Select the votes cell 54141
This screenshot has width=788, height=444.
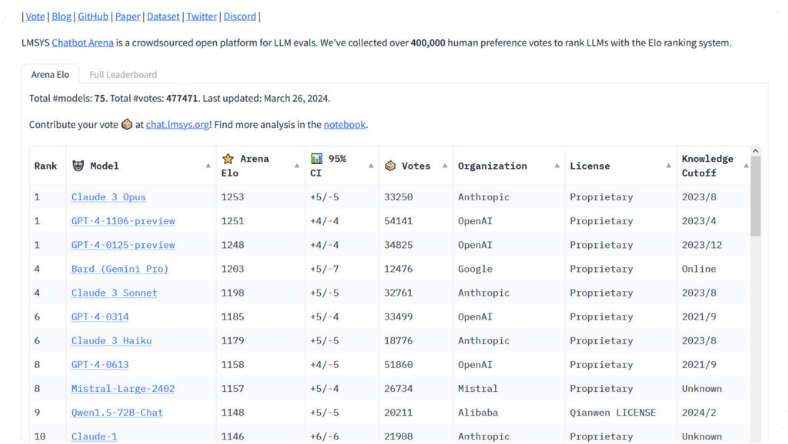coord(416,221)
